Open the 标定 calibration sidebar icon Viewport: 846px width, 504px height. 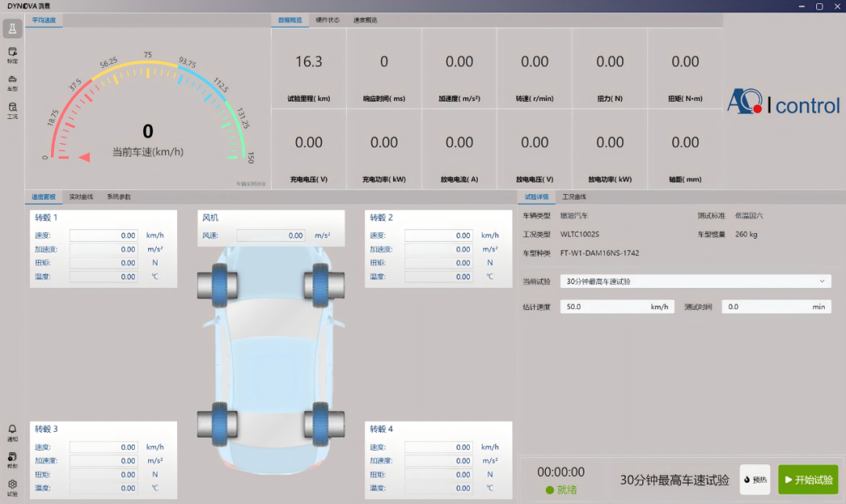12,55
